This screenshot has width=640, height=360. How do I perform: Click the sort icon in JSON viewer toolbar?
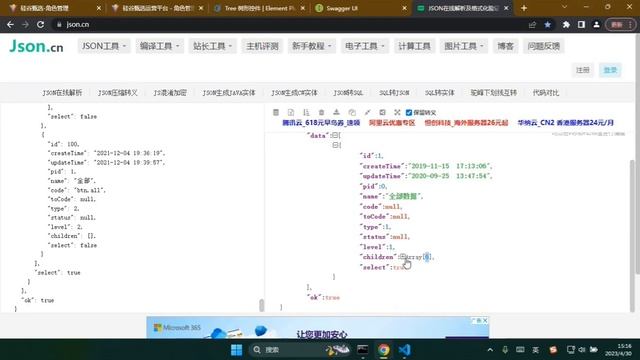point(306,112)
